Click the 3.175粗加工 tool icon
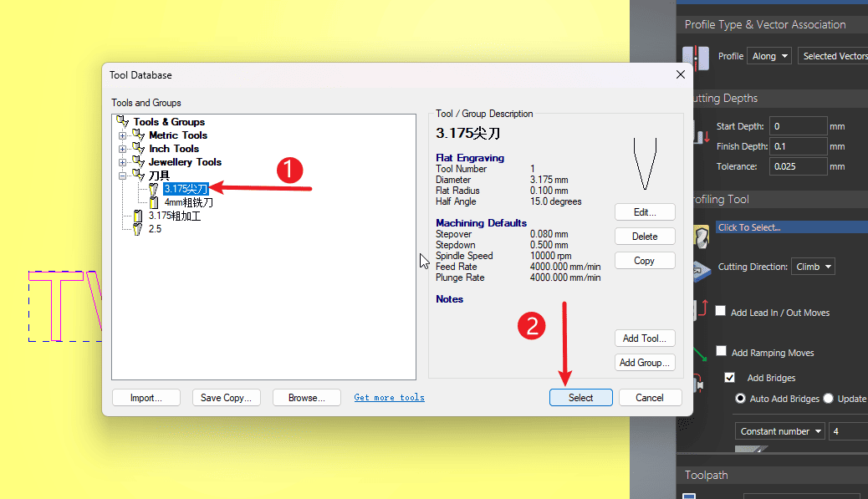Image resolution: width=868 pixels, height=499 pixels. pos(139,216)
